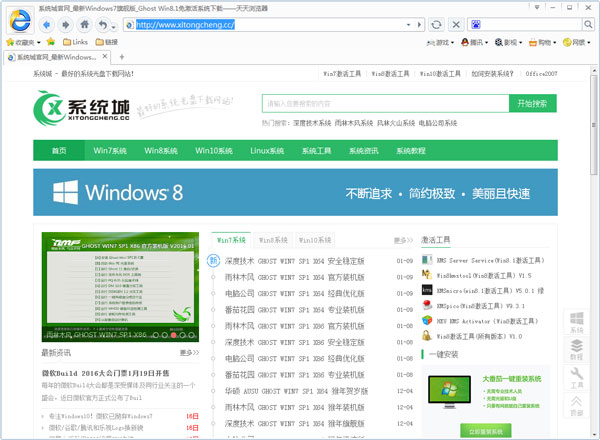
Task: Open the Linux系统 navigation item
Action: (267, 151)
